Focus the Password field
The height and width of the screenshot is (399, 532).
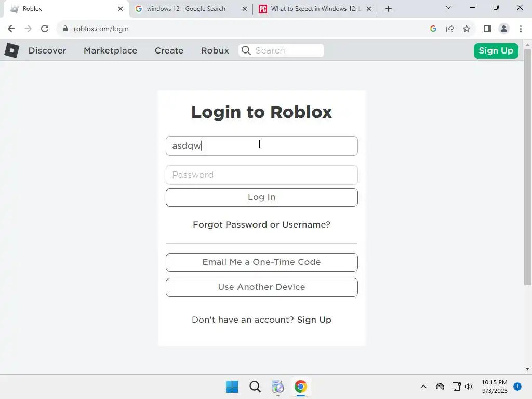pyautogui.click(x=262, y=175)
